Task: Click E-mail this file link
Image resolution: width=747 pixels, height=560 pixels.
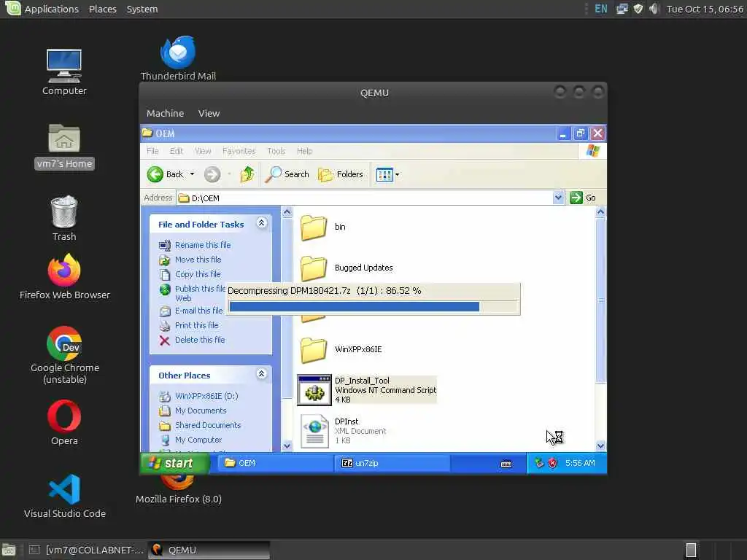Action: click(198, 311)
